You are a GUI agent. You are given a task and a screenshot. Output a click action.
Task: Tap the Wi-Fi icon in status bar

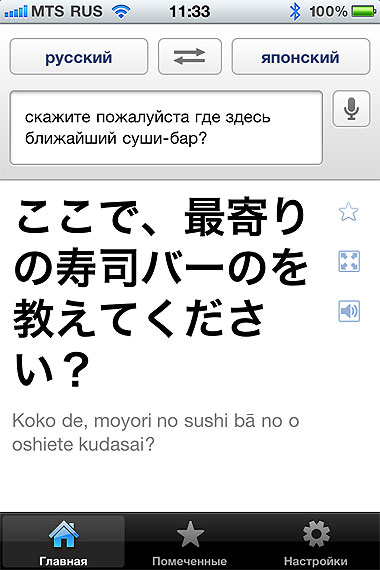[121, 12]
